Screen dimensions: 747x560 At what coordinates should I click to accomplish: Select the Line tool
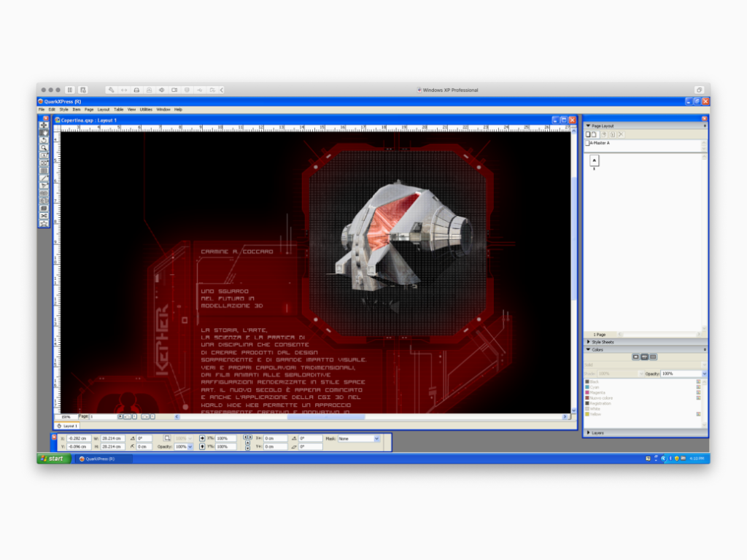coord(44,179)
